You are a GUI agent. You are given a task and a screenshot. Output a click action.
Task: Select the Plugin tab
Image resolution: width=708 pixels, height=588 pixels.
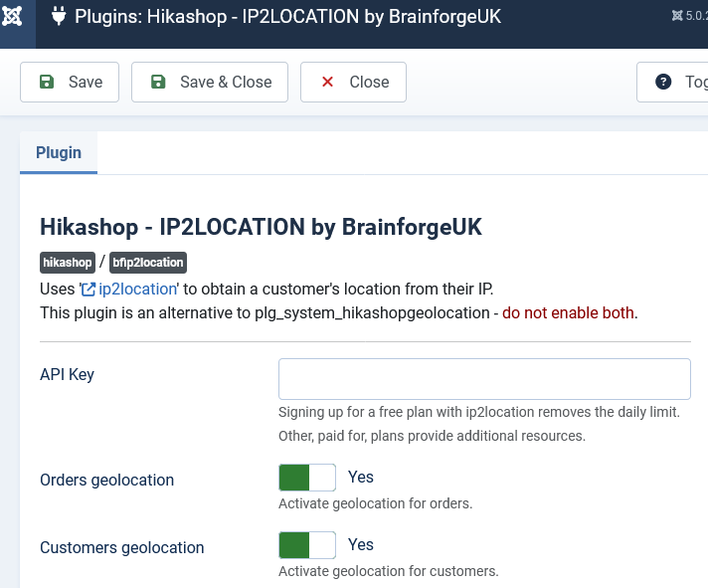pyautogui.click(x=59, y=152)
